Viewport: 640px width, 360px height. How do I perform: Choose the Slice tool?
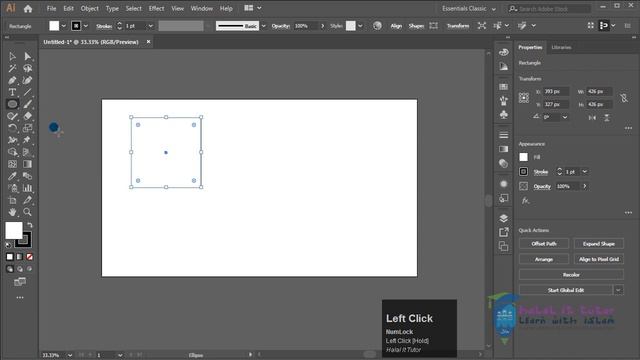(27, 200)
